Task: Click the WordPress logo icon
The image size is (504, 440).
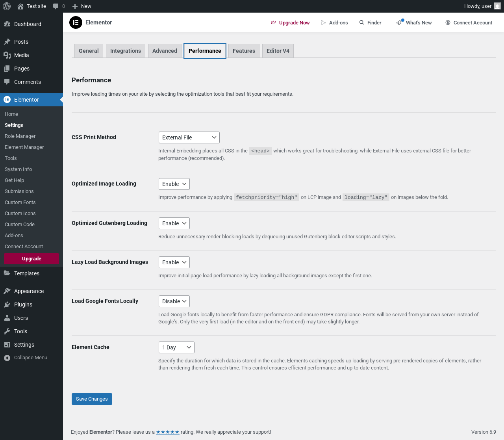Action: [7, 6]
